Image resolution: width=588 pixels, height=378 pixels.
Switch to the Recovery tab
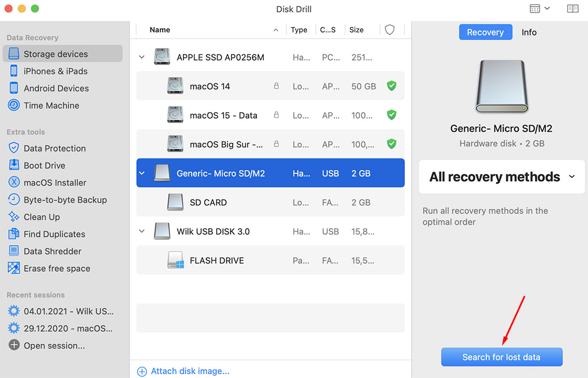(485, 32)
